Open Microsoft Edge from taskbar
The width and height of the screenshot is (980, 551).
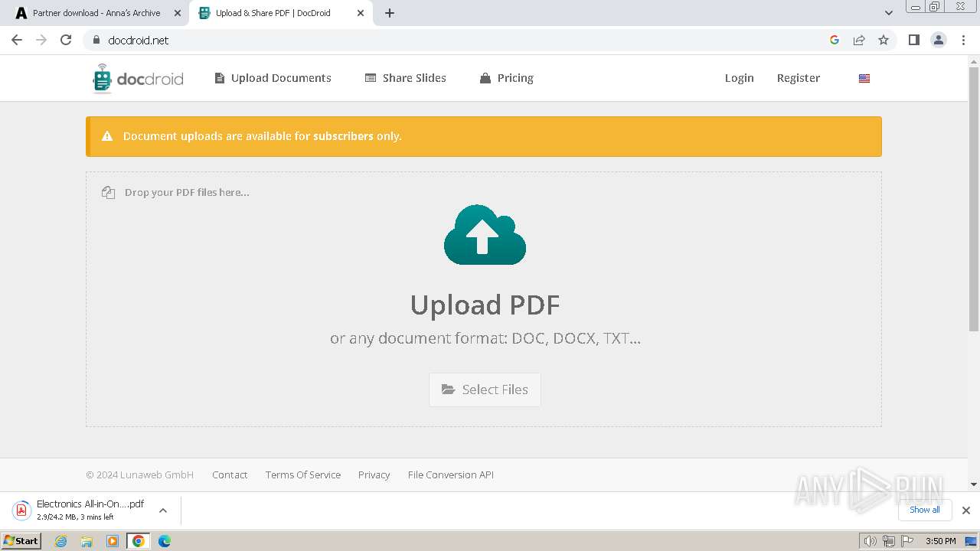tap(165, 541)
